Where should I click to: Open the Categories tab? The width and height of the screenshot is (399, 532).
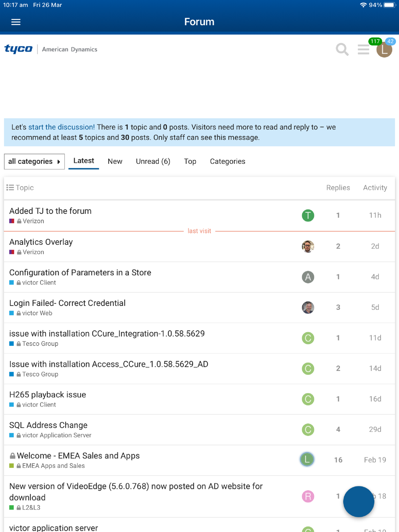227,162
